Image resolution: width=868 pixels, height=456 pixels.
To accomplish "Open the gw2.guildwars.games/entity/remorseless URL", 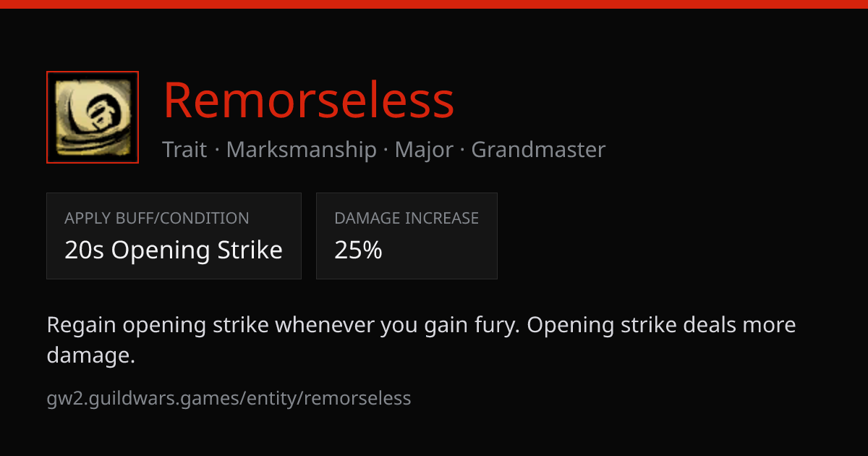I will coord(229,398).
